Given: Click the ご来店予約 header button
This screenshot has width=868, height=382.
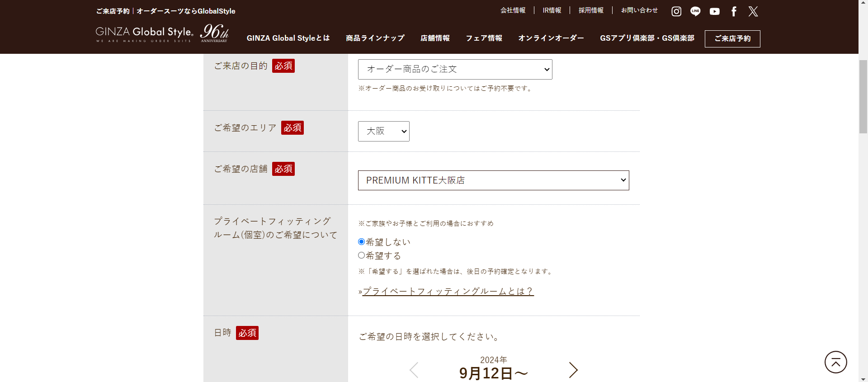Looking at the screenshot, I should pos(732,38).
